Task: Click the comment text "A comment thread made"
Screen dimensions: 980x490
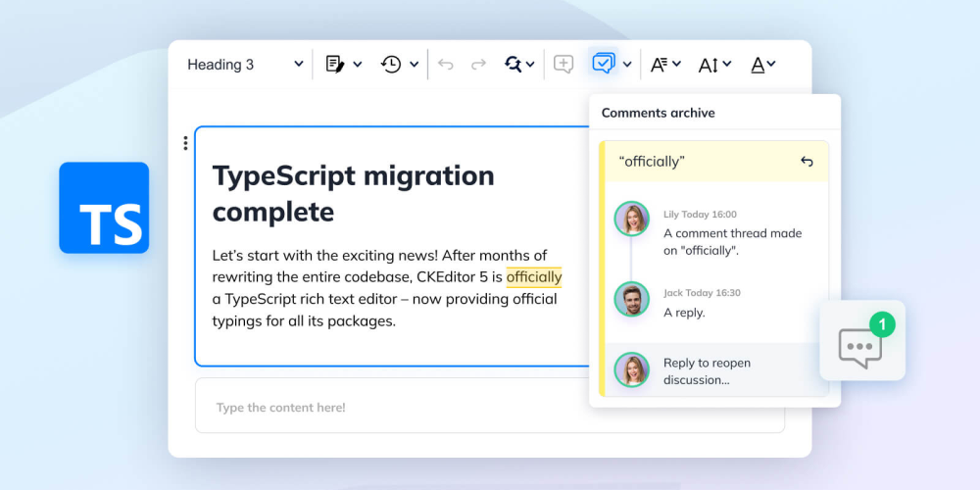Action: coord(732,233)
